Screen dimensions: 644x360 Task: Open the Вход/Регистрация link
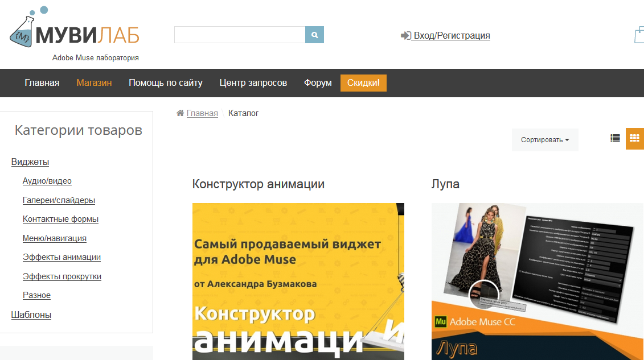click(x=452, y=35)
